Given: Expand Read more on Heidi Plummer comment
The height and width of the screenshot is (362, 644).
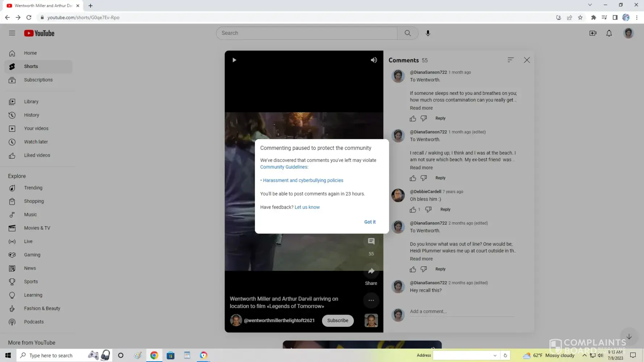Looking at the screenshot, I should click(421, 259).
